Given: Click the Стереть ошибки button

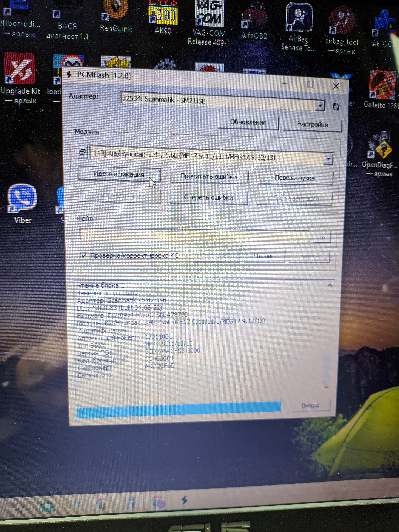Looking at the screenshot, I should pos(208,197).
